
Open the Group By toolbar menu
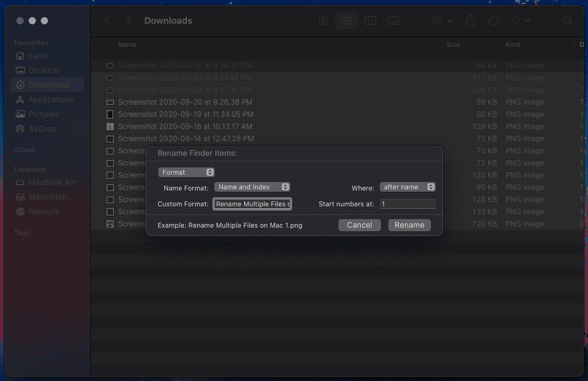pyautogui.click(x=442, y=21)
